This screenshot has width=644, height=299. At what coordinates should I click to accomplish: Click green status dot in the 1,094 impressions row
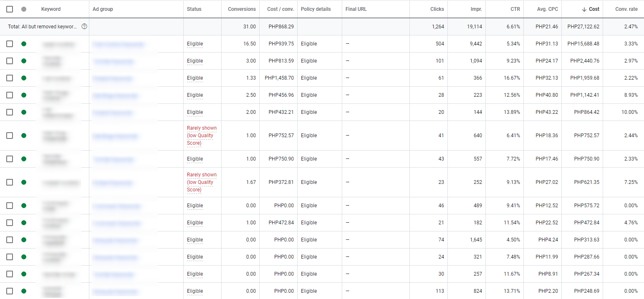24,61
